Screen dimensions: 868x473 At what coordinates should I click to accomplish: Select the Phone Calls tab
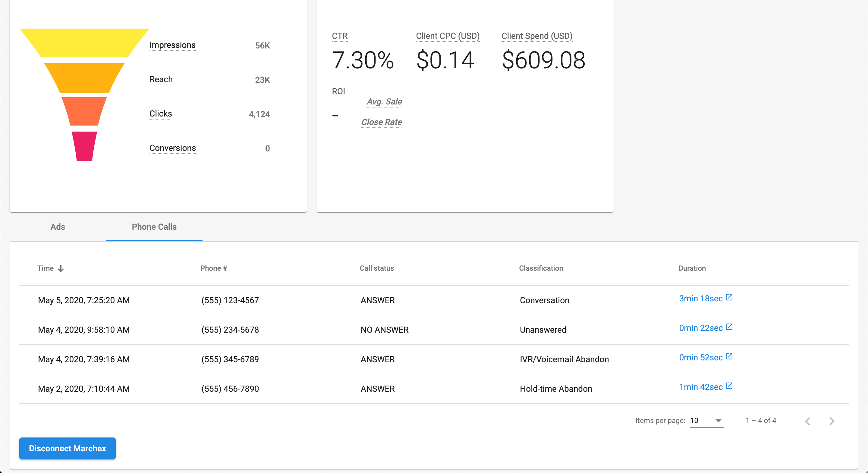(x=154, y=227)
